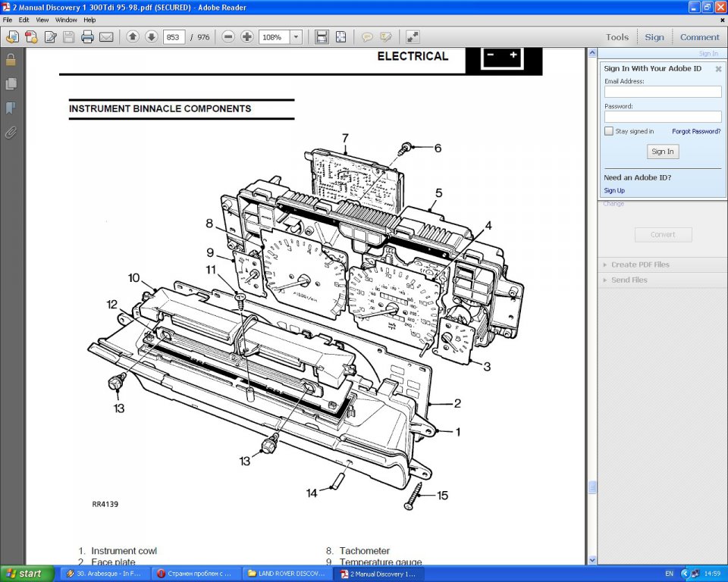Click the Email Address input field
Screen dimensions: 728x582
point(663,92)
